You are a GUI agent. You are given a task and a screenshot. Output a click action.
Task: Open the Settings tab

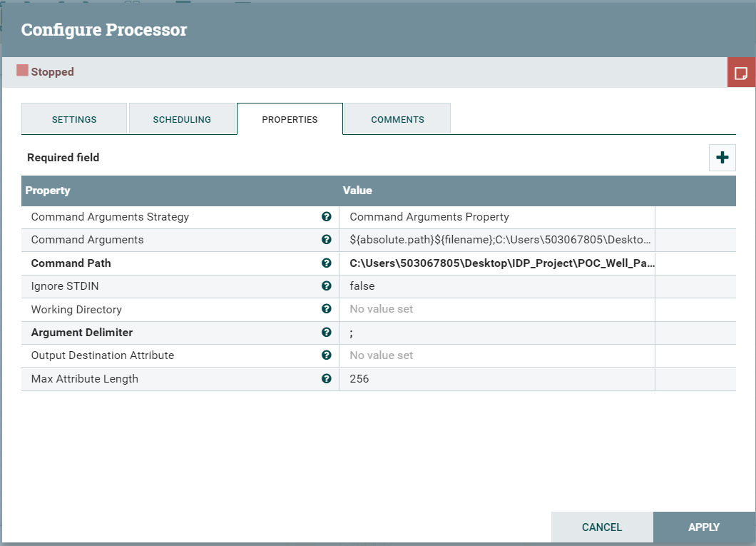coord(74,119)
